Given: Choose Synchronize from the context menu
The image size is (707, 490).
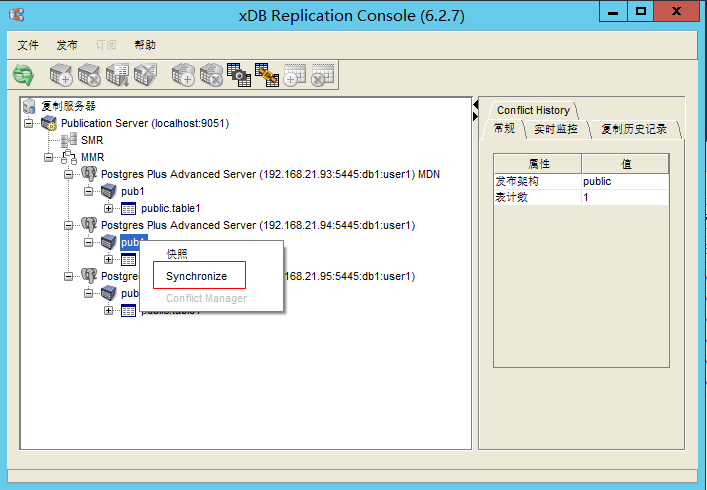Looking at the screenshot, I should [x=196, y=276].
